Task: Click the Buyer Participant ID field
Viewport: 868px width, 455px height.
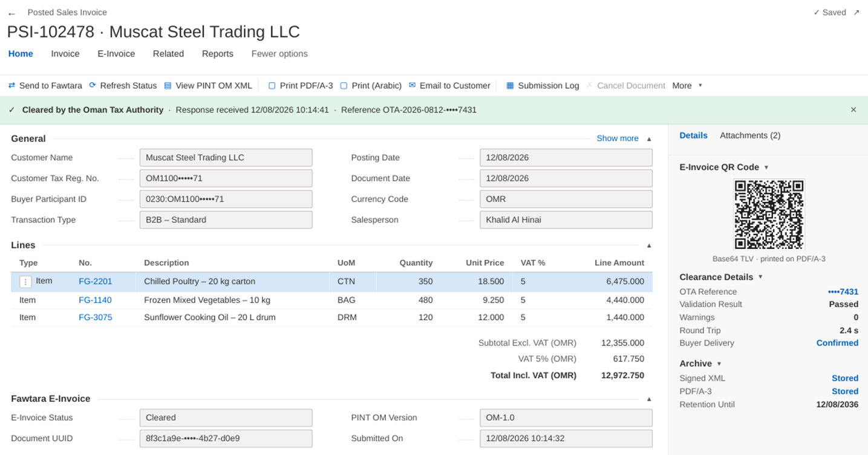Action: pyautogui.click(x=226, y=199)
